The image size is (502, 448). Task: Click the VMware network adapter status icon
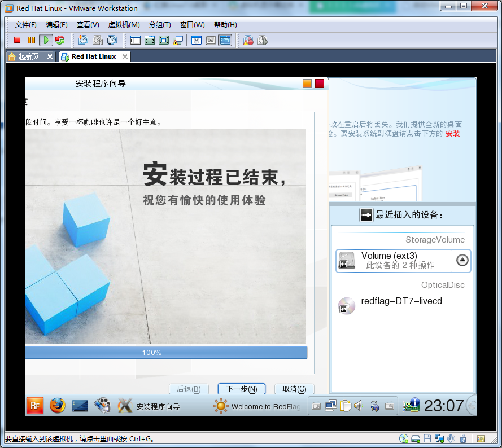tap(439, 438)
